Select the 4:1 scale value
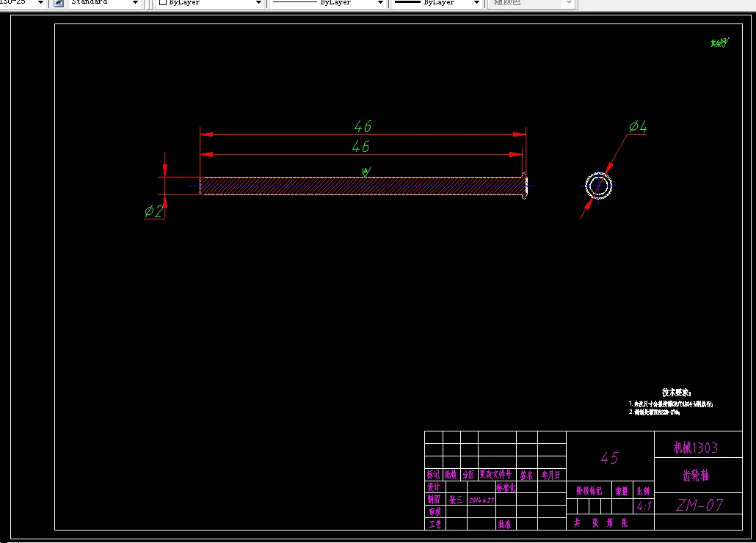The width and height of the screenshot is (756, 543). [644, 506]
